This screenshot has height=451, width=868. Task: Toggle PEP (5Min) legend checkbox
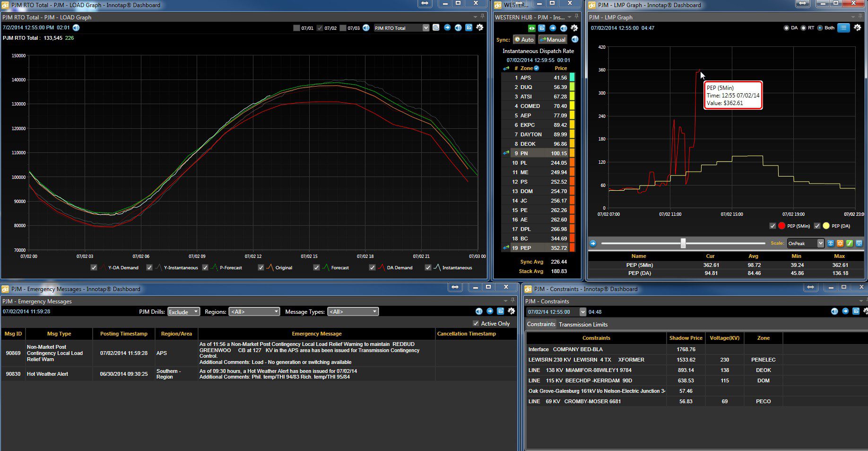click(x=773, y=226)
